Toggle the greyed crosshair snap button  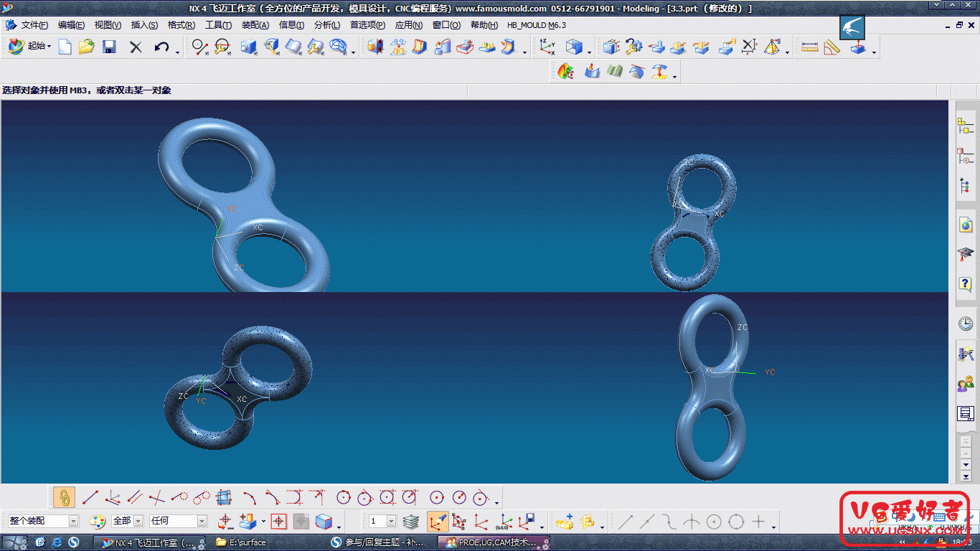[x=301, y=522]
